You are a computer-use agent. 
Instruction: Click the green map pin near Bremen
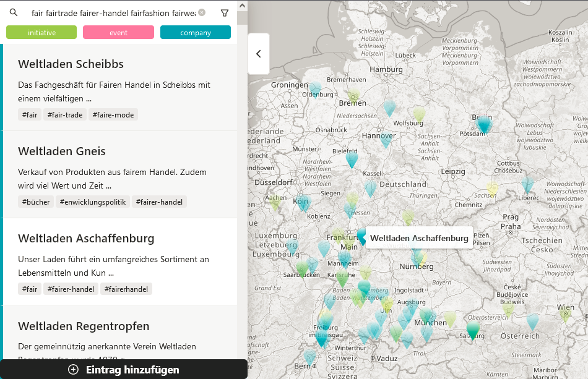click(x=353, y=96)
